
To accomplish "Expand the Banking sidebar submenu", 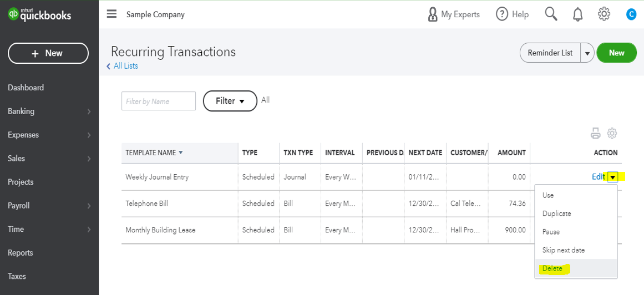I will pos(89,111).
